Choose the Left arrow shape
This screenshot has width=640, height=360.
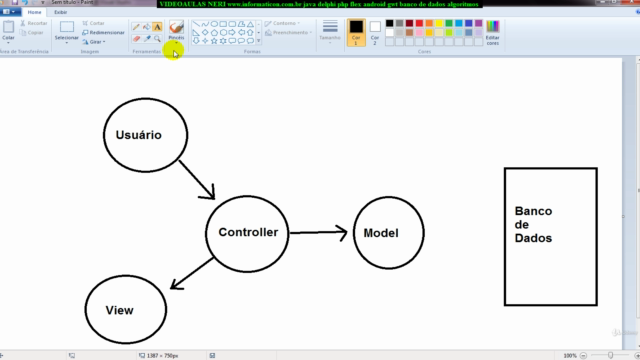tap(241, 32)
